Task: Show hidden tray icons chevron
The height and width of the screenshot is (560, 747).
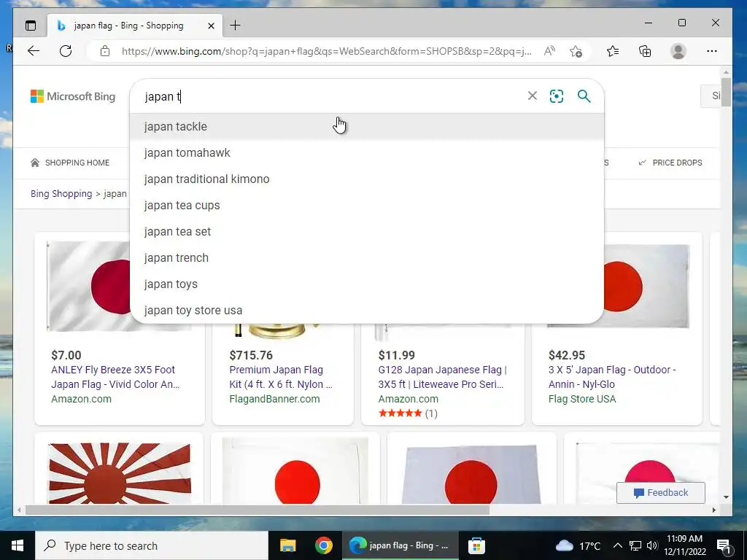Action: (617, 545)
